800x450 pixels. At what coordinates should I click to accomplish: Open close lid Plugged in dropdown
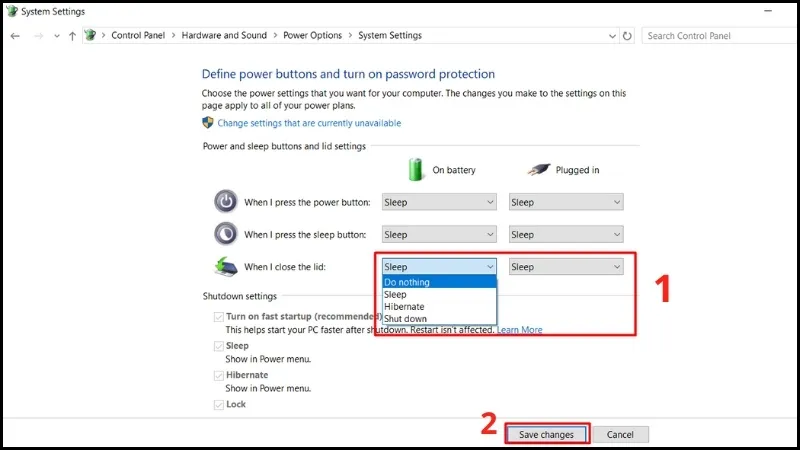(566, 267)
